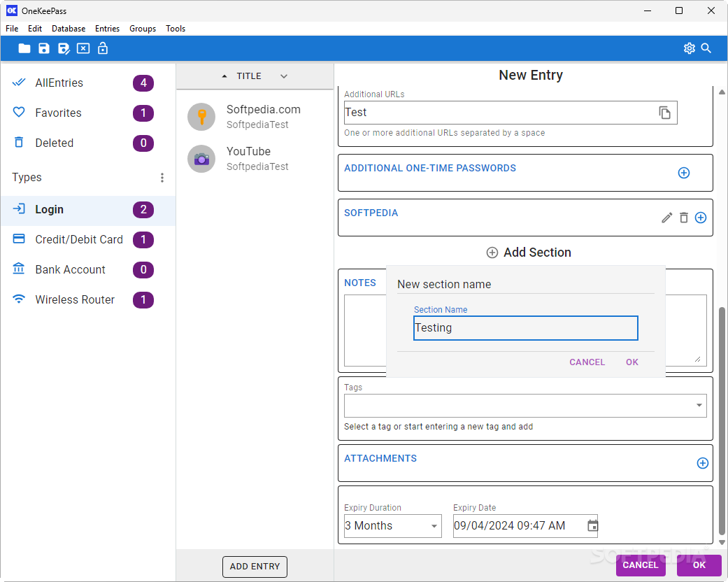
Task: Click the ascending sort arrow beside TITLE
Action: [x=224, y=76]
